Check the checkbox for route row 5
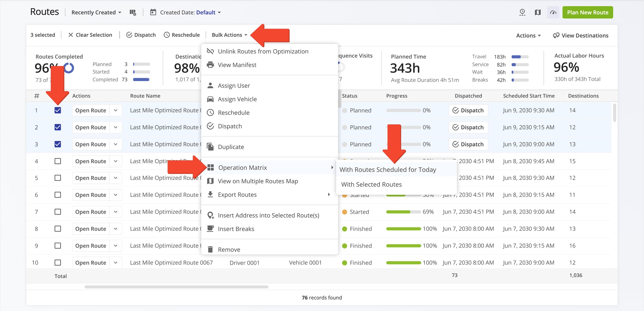Image resolution: width=644 pixels, height=311 pixels. click(58, 178)
